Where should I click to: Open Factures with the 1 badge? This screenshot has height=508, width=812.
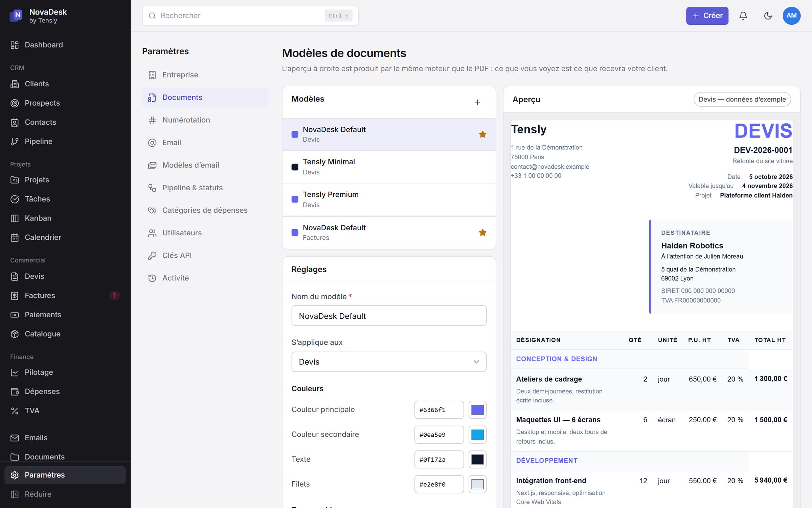65,295
